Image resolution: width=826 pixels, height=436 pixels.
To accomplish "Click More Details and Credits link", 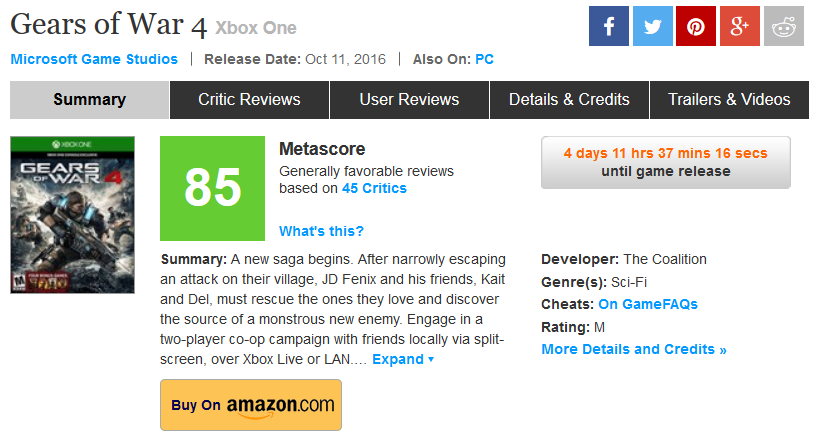I will click(634, 349).
